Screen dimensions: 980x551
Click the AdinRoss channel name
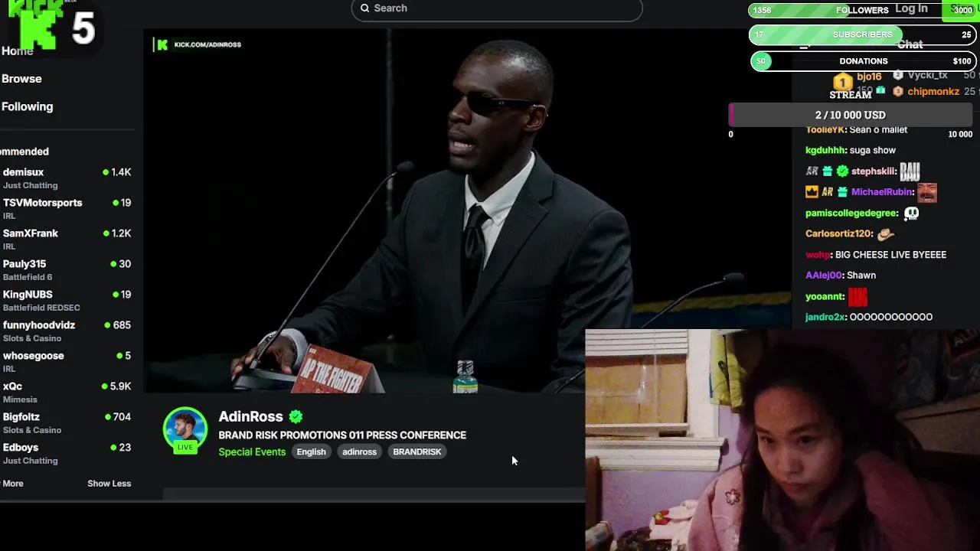click(250, 416)
